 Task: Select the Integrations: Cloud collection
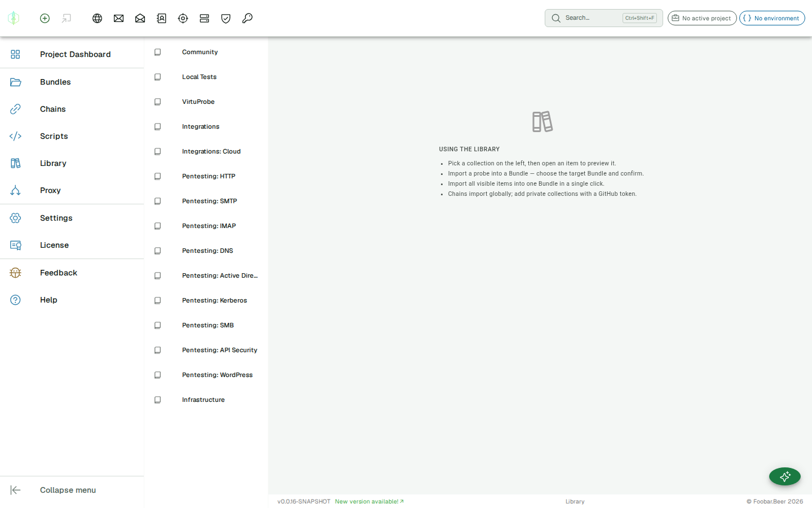206,151
